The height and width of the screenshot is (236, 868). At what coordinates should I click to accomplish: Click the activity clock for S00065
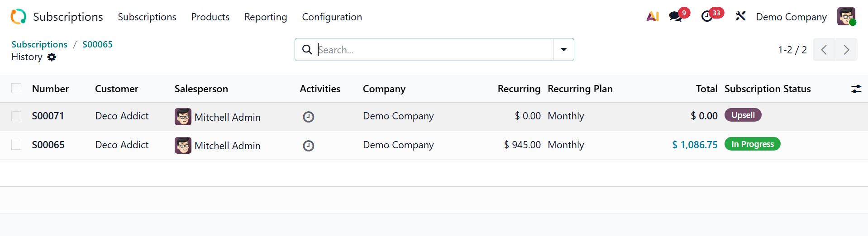308,146
